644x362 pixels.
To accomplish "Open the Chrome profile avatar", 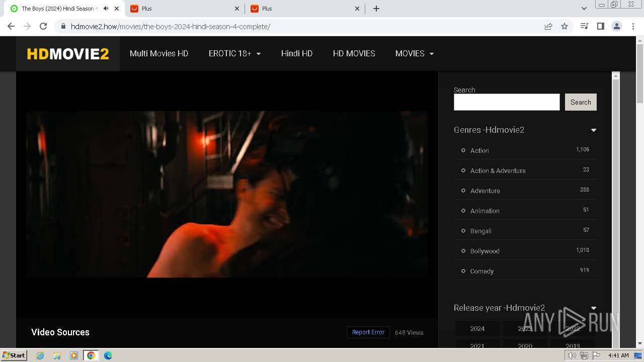I will pyautogui.click(x=617, y=26).
